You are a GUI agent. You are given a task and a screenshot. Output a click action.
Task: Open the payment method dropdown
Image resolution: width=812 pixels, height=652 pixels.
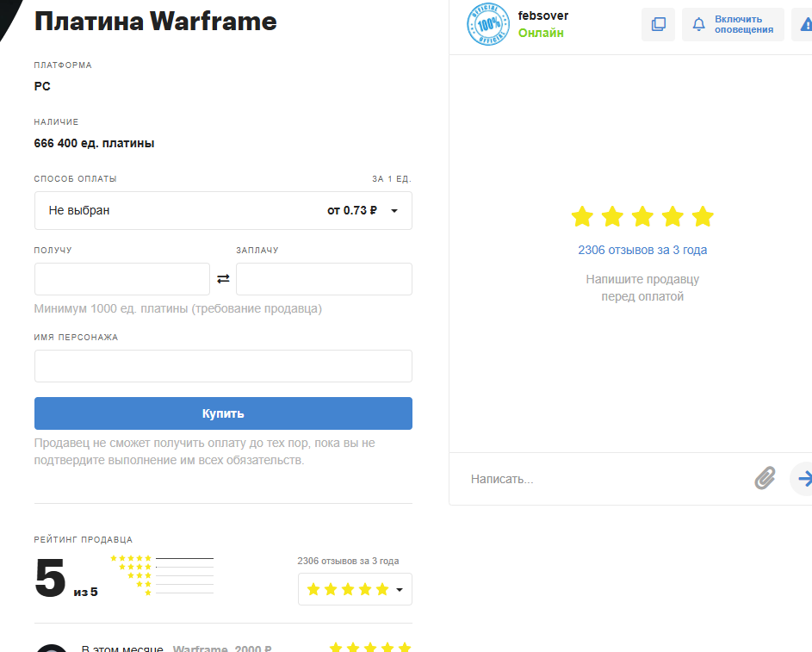pyautogui.click(x=223, y=210)
